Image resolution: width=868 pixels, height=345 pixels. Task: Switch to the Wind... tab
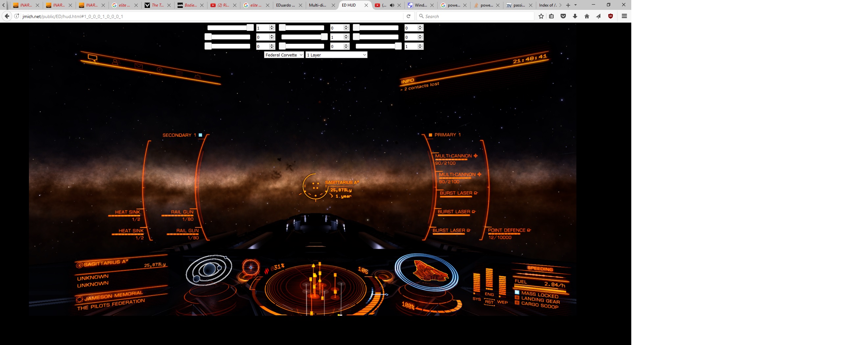click(x=420, y=5)
